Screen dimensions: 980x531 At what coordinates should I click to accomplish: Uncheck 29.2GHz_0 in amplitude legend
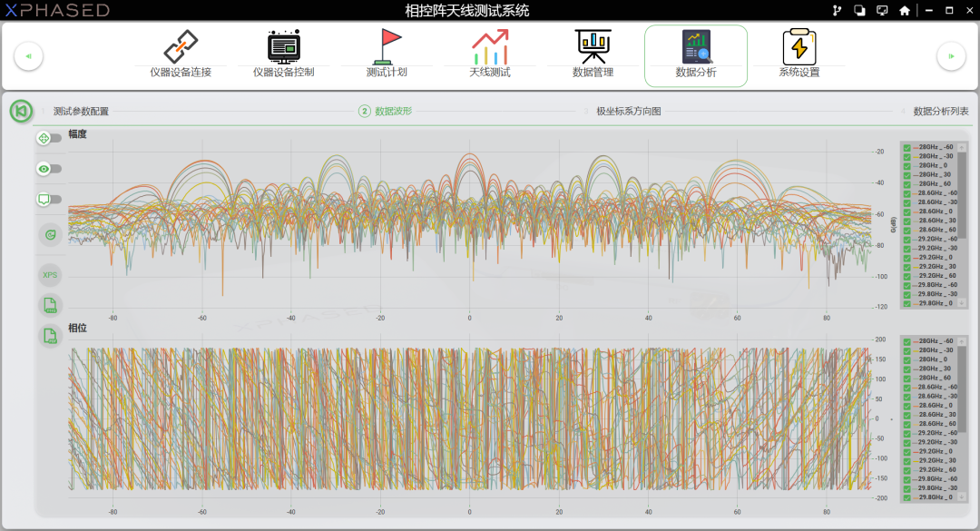[906, 258]
